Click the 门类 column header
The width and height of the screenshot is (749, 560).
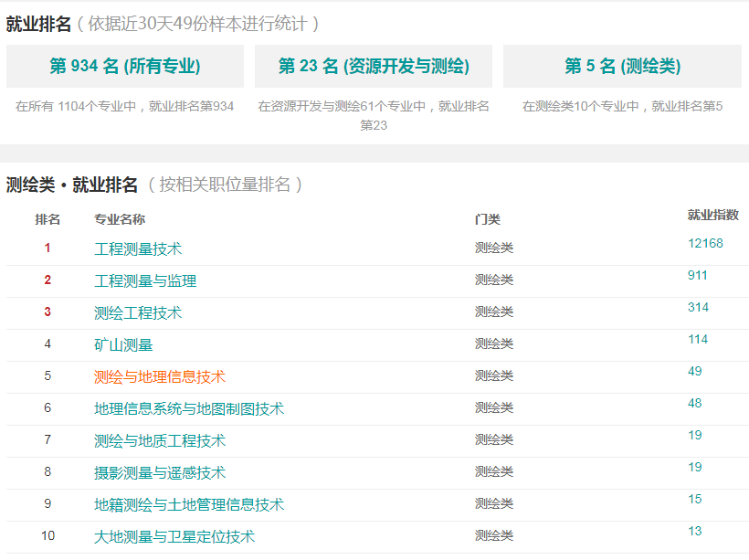click(x=487, y=219)
